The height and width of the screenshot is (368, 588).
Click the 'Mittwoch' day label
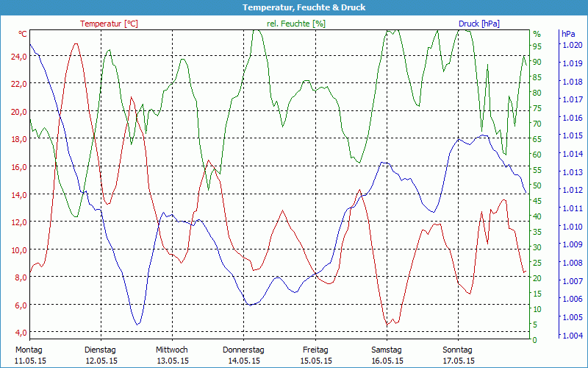pos(172,350)
